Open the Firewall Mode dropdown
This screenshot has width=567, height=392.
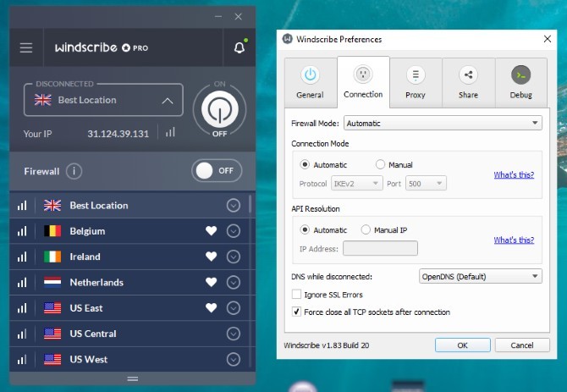[x=443, y=124]
